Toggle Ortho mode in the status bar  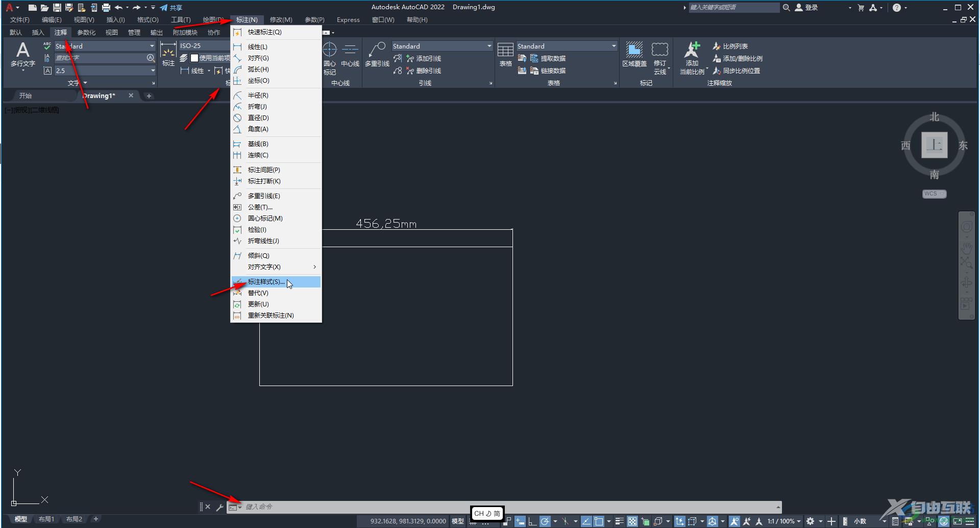532,521
